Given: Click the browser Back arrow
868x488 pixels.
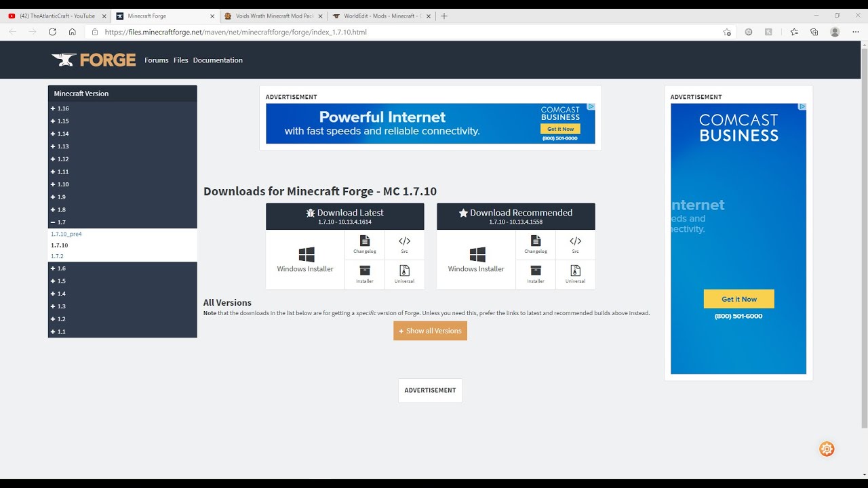Looking at the screenshot, I should (13, 32).
